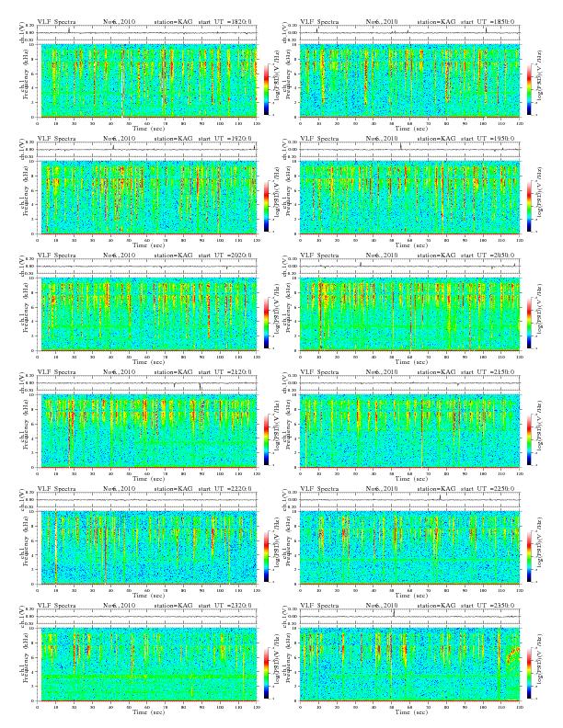Click the 'VLF Spectra' heading of the 1820 panel
This screenshot has height=728, width=563.
[x=56, y=22]
